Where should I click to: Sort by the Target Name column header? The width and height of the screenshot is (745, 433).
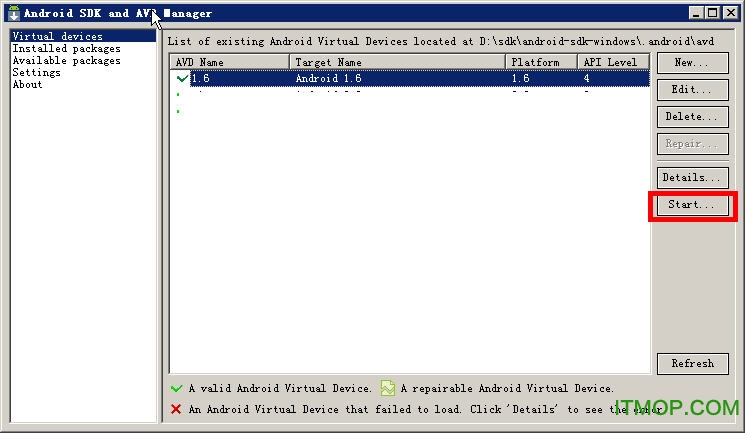[x=397, y=62]
